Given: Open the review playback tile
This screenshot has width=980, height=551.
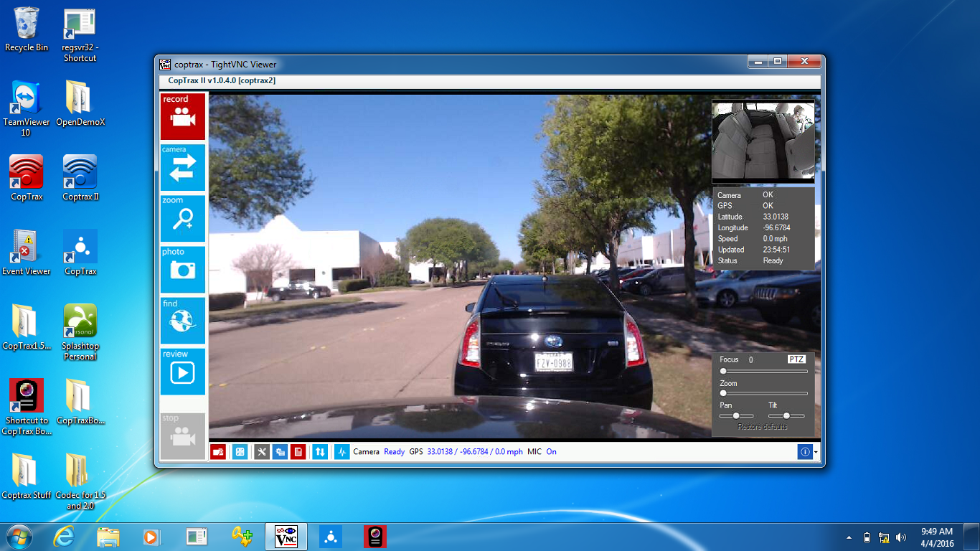Looking at the screenshot, I should pyautogui.click(x=183, y=372).
